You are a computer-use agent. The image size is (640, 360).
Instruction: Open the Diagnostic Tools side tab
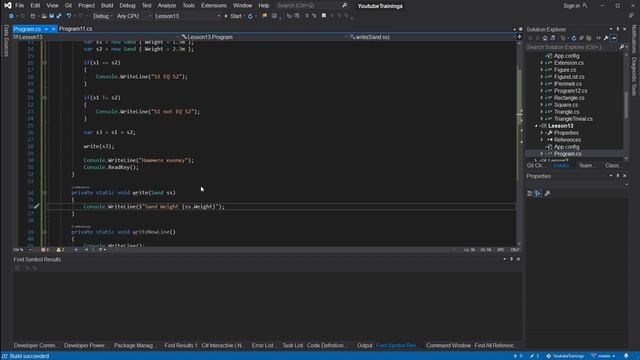[x=634, y=76]
